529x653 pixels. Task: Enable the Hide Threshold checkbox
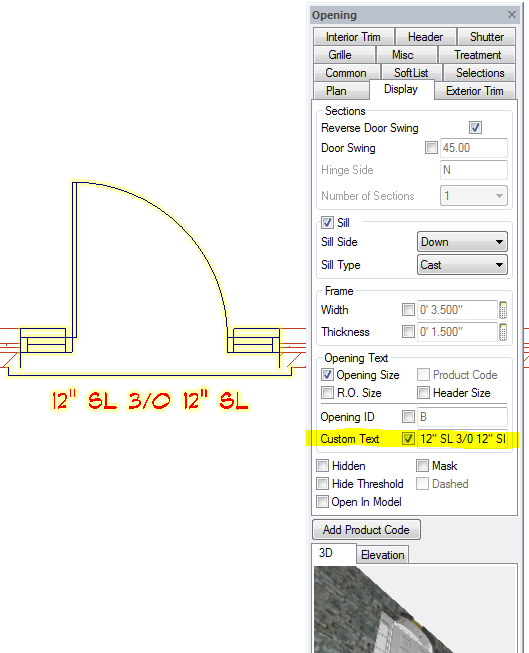322,484
